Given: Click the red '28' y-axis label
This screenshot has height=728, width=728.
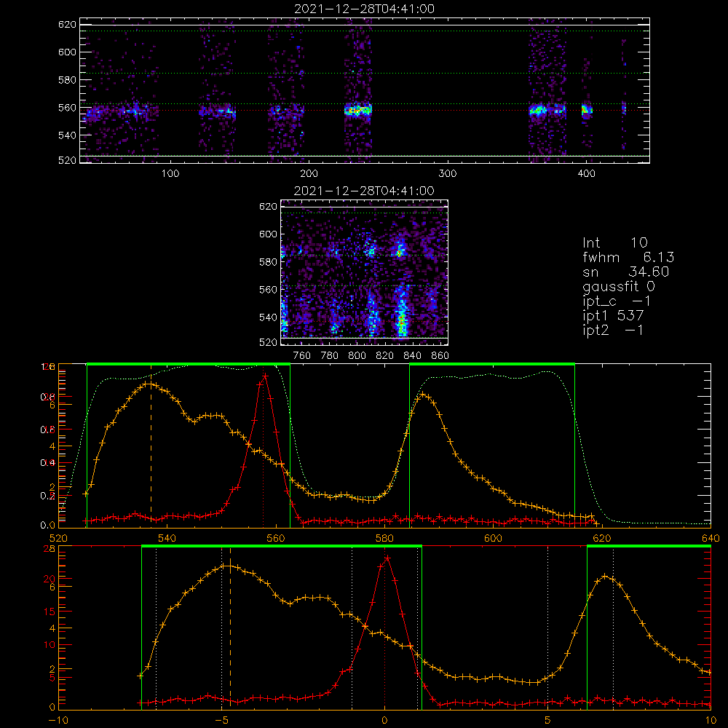Looking at the screenshot, I should coord(50,548).
